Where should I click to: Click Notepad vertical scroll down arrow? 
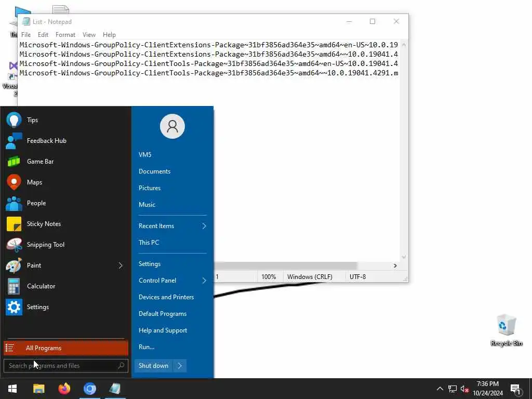(x=404, y=257)
